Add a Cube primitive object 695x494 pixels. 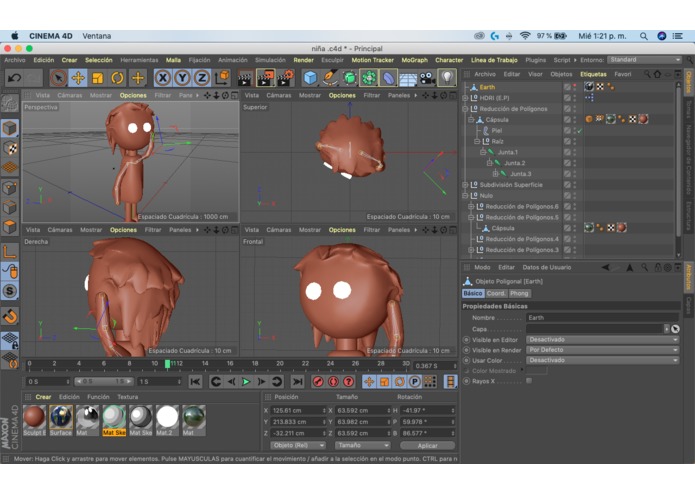[x=310, y=78]
